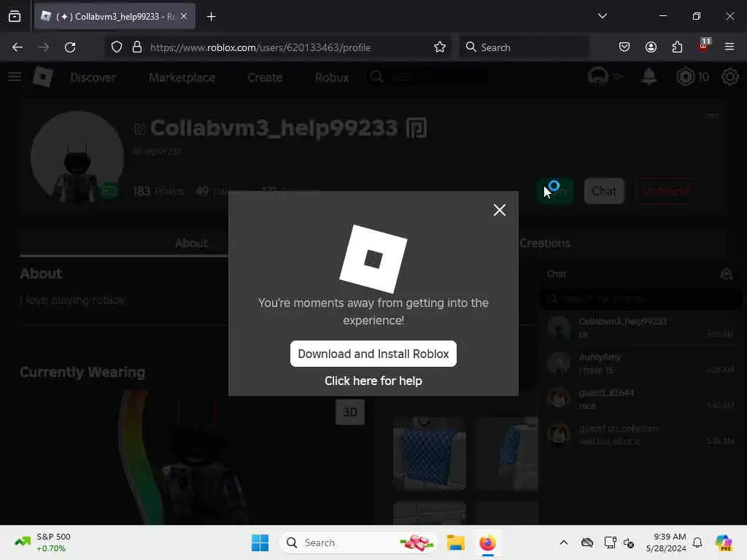Open the Copilot preview icon
747x560 pixels.
[723, 542]
